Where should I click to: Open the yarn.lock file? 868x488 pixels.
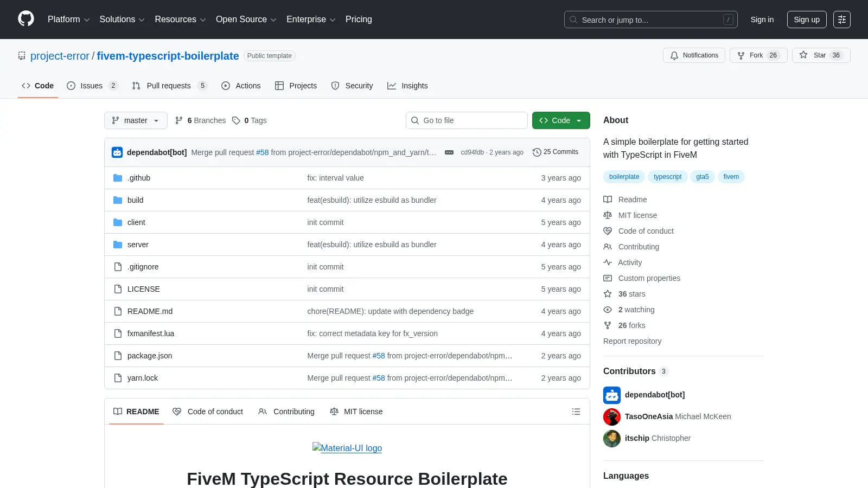point(143,378)
